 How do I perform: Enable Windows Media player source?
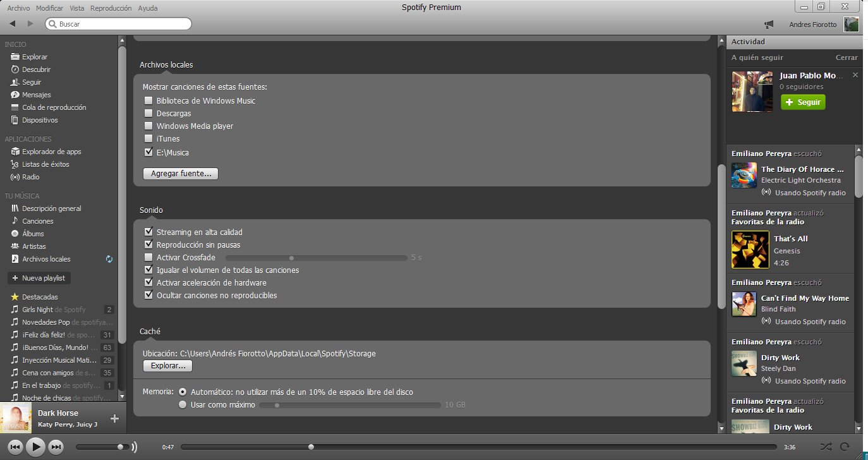tap(148, 126)
